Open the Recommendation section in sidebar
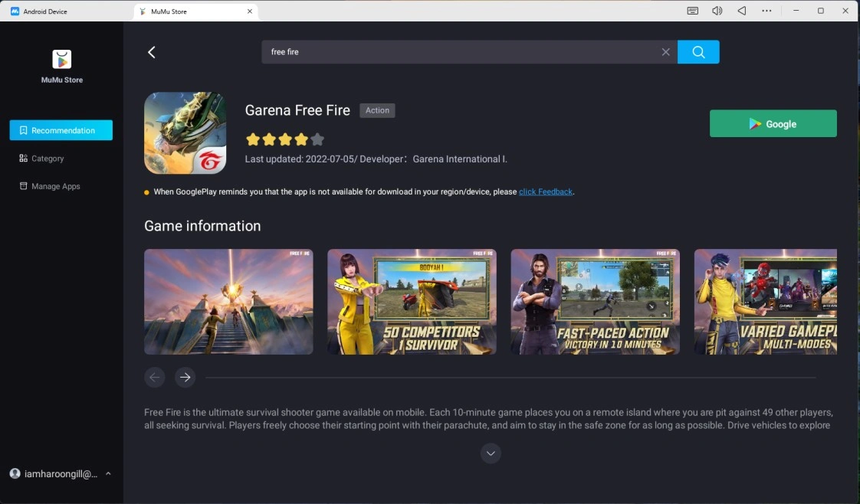This screenshot has height=504, width=860. pos(61,129)
